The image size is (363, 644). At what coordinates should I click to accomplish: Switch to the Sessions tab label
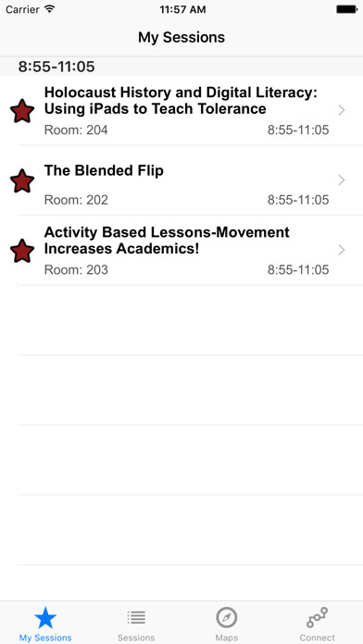(136, 638)
